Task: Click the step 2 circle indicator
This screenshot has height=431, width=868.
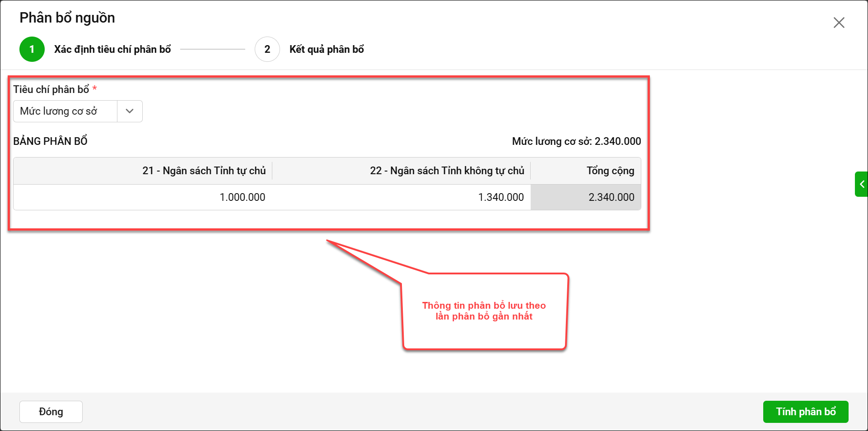Action: [x=267, y=49]
